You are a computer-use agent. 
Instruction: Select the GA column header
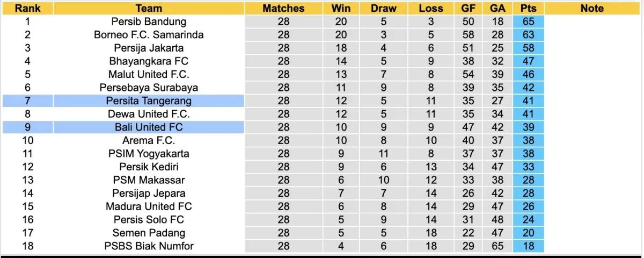[x=497, y=8]
